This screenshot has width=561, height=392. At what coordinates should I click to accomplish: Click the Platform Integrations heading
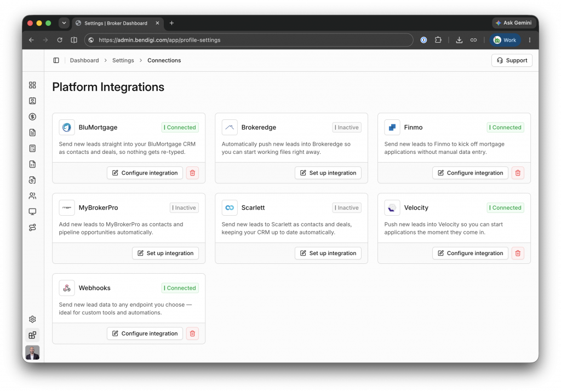pyautogui.click(x=108, y=87)
